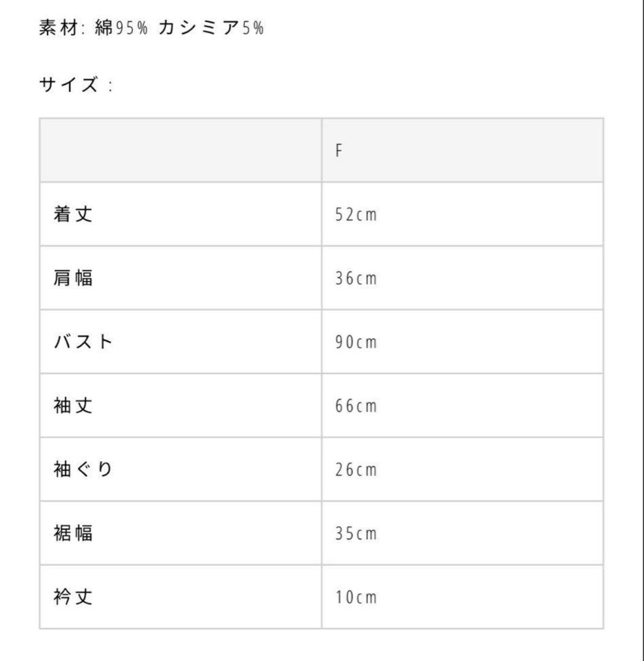
Task: Select the 裾幅 row label
Action: tap(73, 534)
